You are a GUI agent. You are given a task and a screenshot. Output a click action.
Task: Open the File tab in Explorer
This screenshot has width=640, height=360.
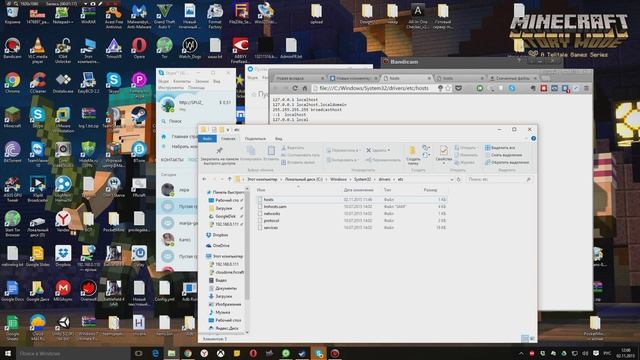(207, 139)
